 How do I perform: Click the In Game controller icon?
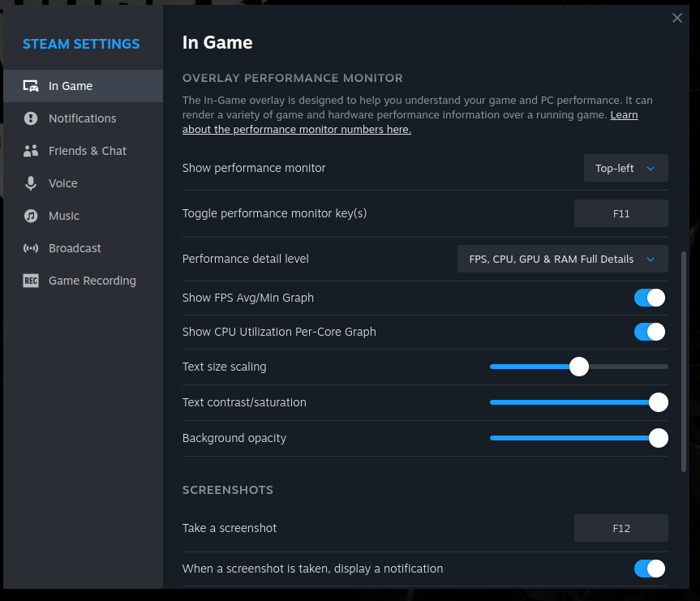coord(31,86)
